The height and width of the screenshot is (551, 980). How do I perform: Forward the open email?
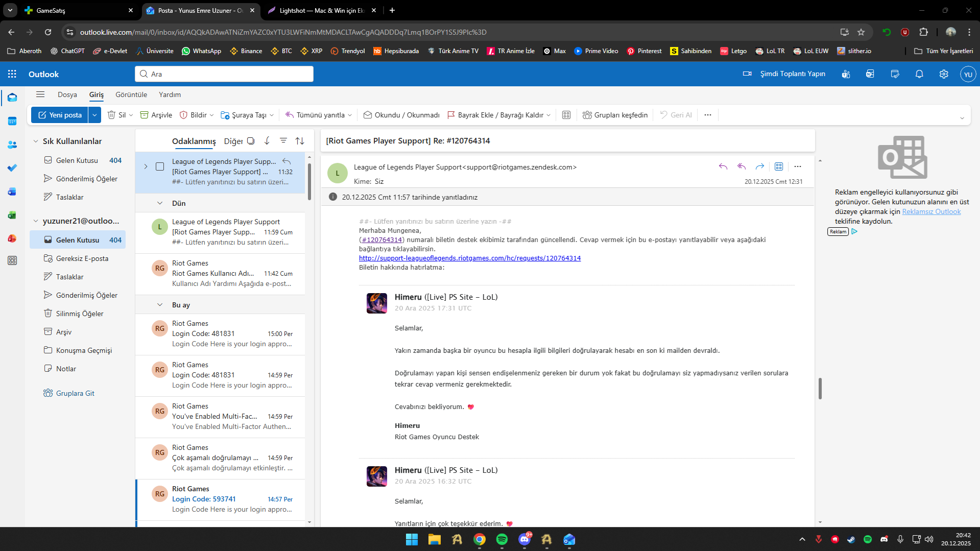point(760,166)
